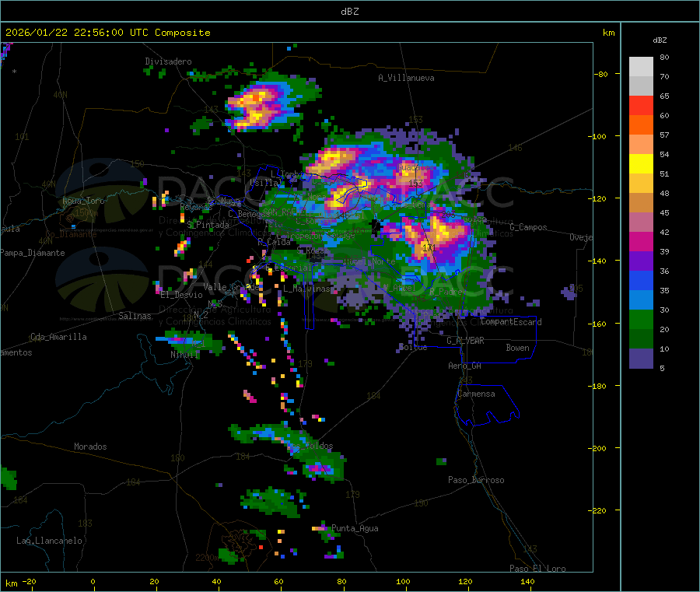The image size is (700, 592).
Task: Select the blue 35-36 dBZ legend swatch
Action: coord(641,280)
